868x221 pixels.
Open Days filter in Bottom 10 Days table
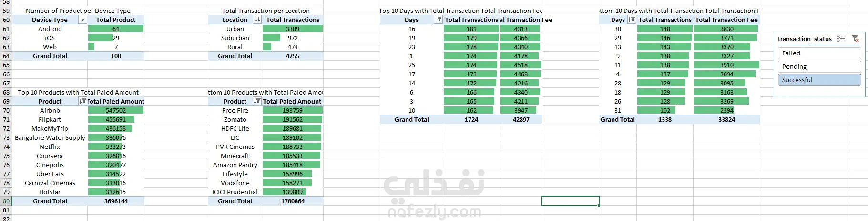632,20
